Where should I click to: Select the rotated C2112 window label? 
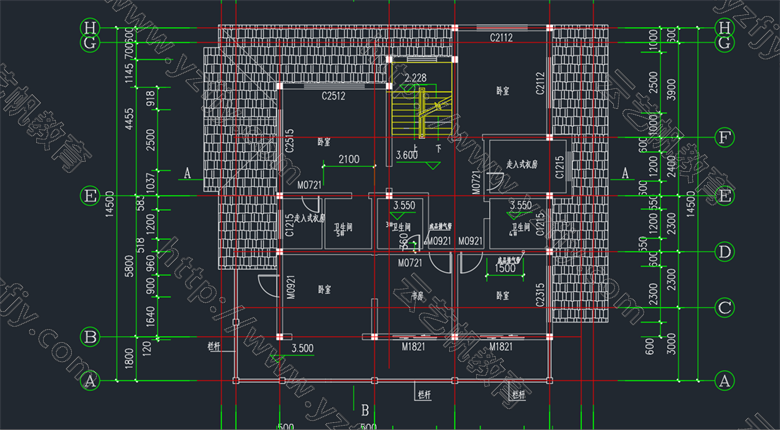tap(540, 83)
